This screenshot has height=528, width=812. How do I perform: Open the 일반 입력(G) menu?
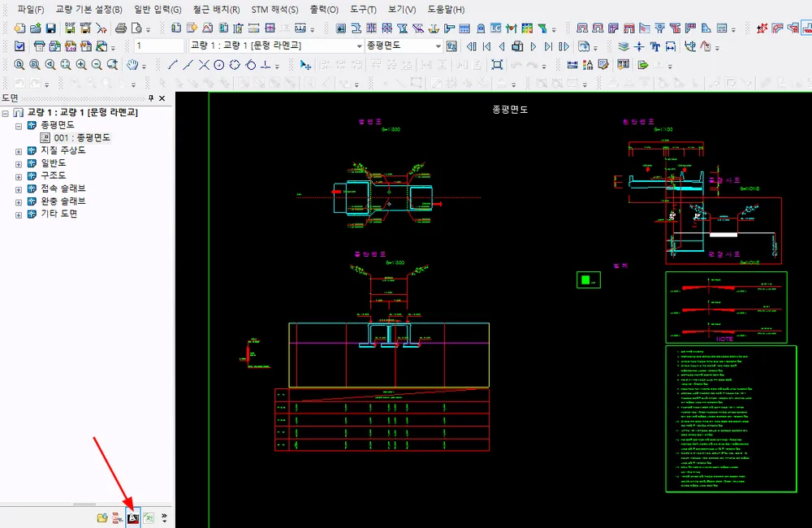click(x=158, y=10)
